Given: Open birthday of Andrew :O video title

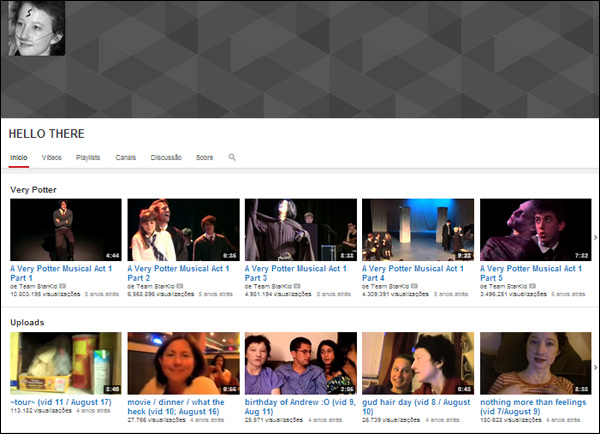Looking at the screenshot, I should pyautogui.click(x=300, y=407).
